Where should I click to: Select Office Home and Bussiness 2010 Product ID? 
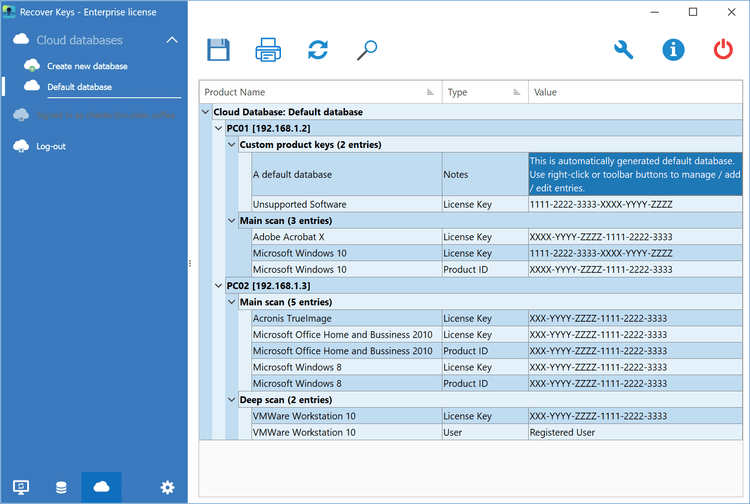[x=497, y=351]
